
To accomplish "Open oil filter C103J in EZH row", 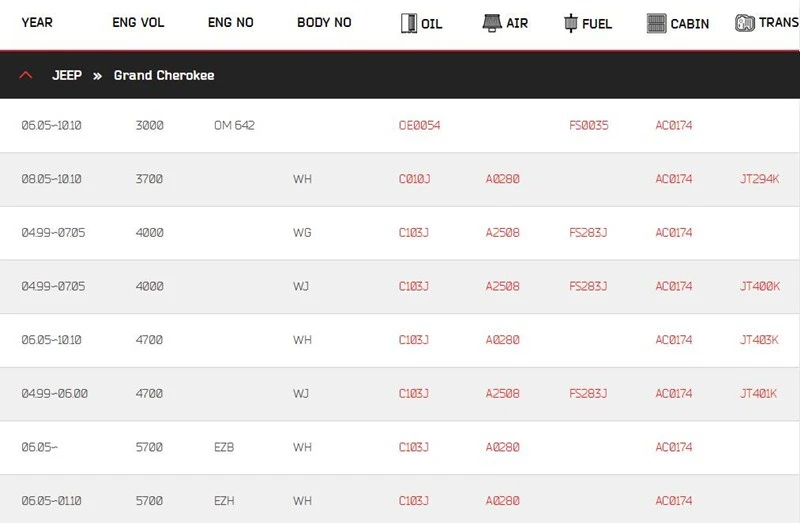I will (414, 501).
